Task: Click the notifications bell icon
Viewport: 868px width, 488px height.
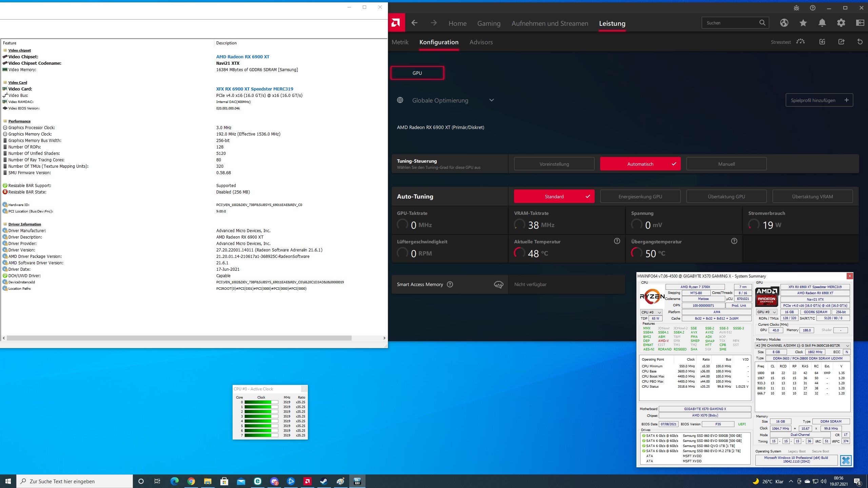Action: pos(822,23)
